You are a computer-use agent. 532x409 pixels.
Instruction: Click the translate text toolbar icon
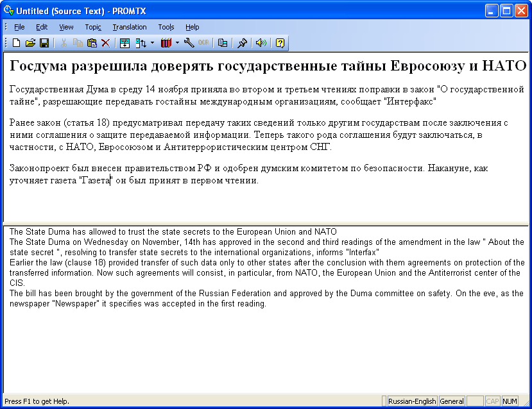tap(125, 43)
